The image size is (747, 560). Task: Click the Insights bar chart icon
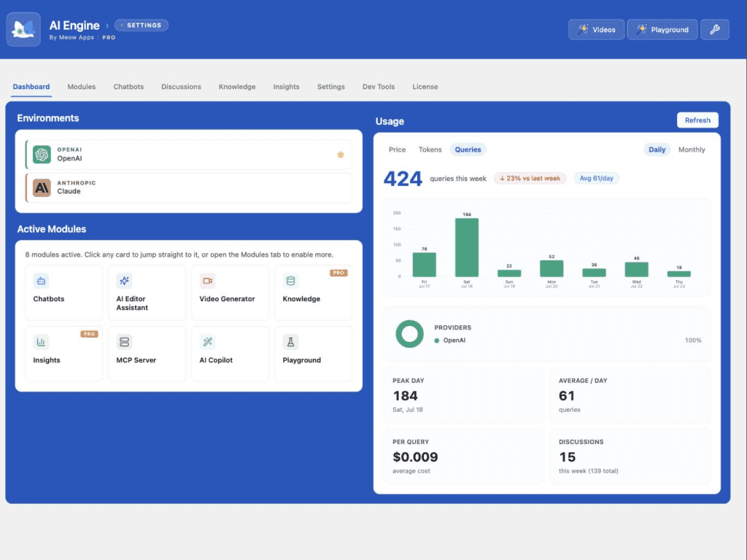[41, 342]
